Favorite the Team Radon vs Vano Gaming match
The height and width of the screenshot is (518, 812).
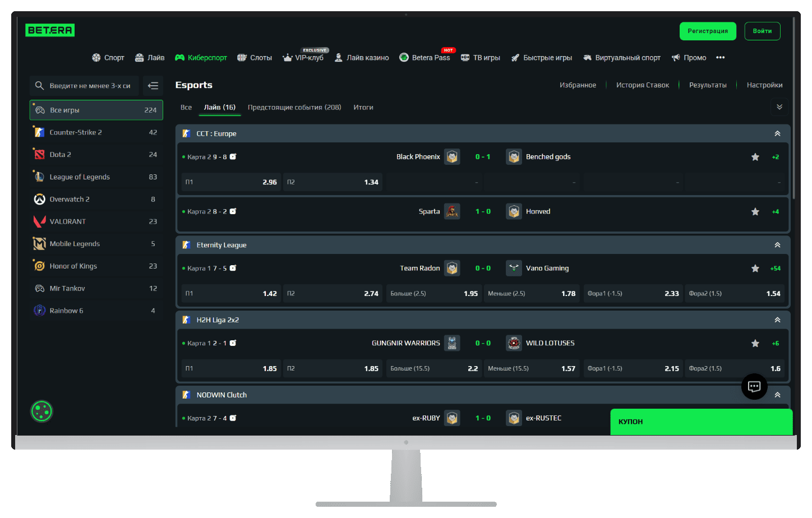755,269
